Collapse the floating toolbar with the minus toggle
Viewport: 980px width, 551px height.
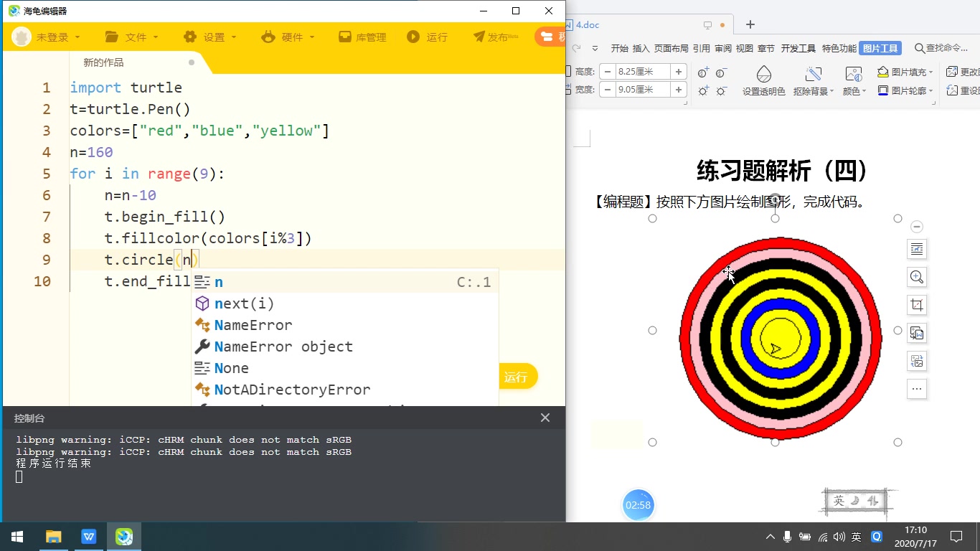[x=916, y=226]
